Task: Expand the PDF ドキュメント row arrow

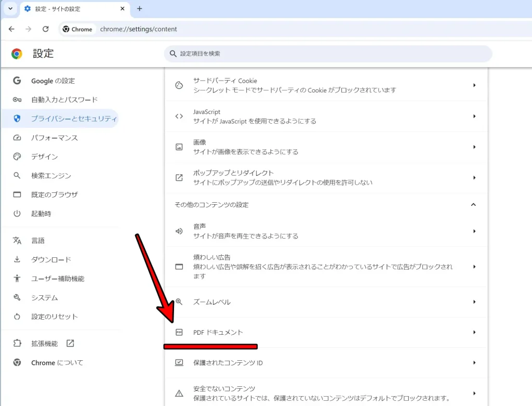Action: (x=473, y=332)
